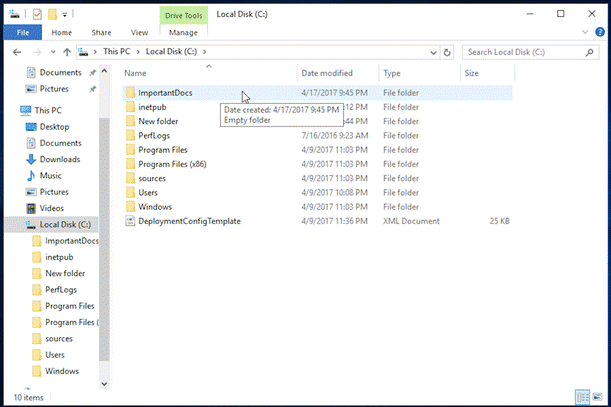Viewport: 611px width, 407px height.
Task: Switch to the View ribbon tab
Action: coord(139,33)
